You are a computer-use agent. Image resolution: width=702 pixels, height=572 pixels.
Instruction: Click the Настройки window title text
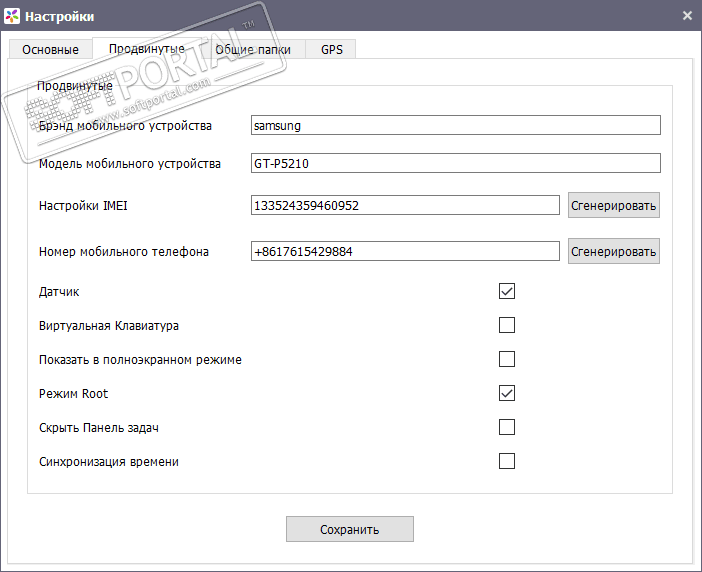[59, 16]
